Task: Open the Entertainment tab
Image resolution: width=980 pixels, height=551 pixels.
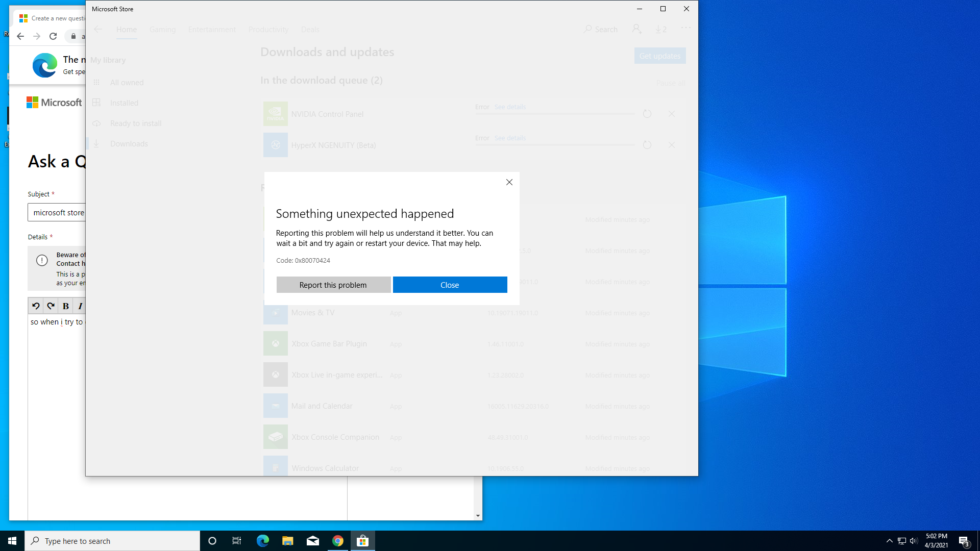Action: coord(212,30)
